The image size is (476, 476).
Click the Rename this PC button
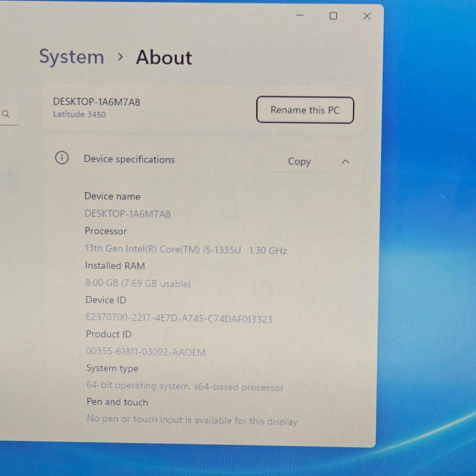[x=305, y=110]
